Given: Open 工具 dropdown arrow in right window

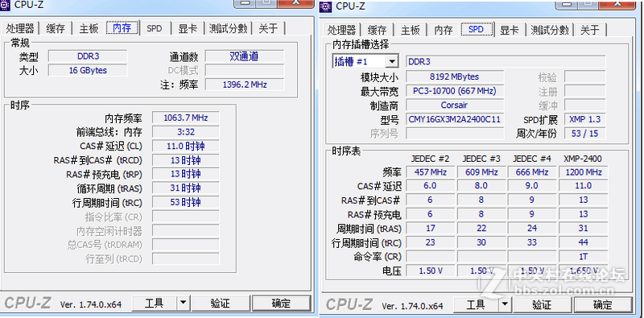Looking at the screenshot, I should click(x=505, y=305).
